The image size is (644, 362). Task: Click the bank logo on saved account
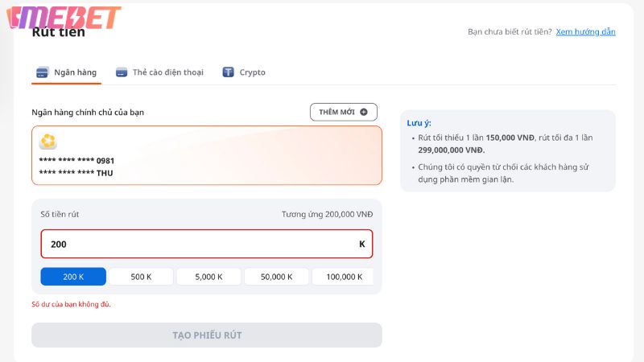[48, 142]
